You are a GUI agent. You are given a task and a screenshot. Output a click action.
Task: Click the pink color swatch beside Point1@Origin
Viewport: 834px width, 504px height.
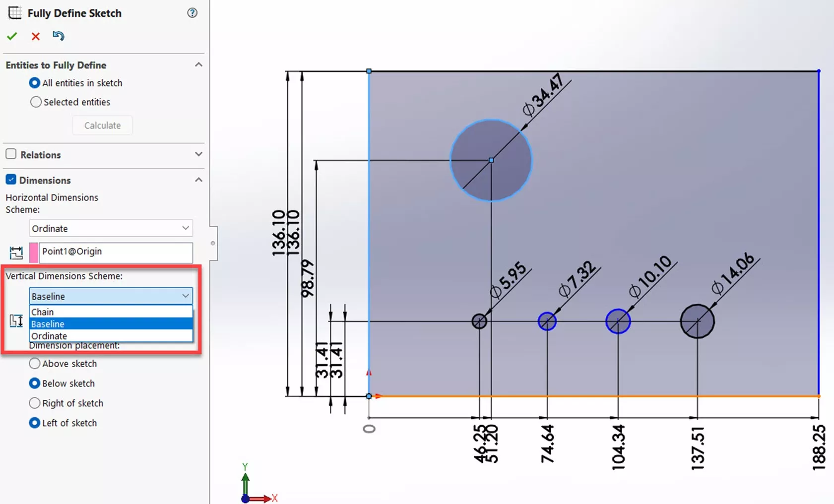pos(34,252)
